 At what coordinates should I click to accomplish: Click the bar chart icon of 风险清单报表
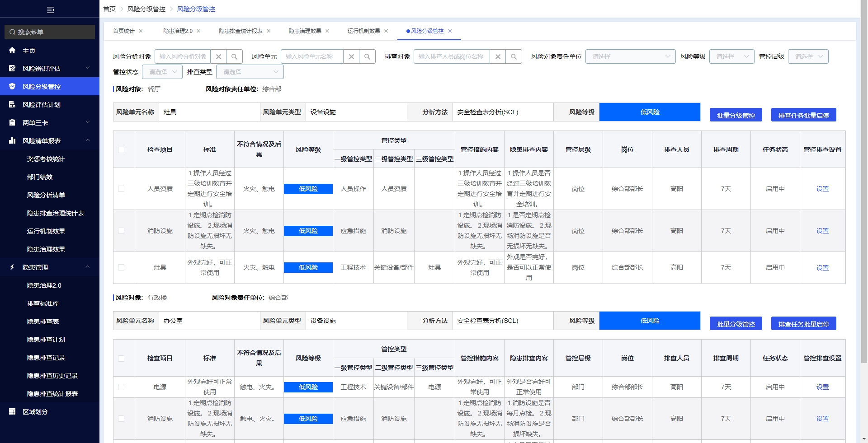12,141
